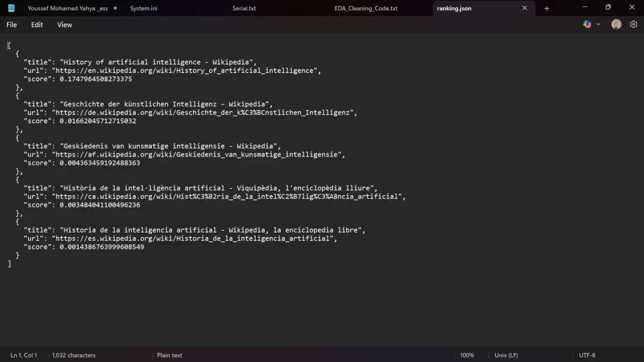The width and height of the screenshot is (644, 362).
Task: Open the File menu
Action: pyautogui.click(x=12, y=24)
